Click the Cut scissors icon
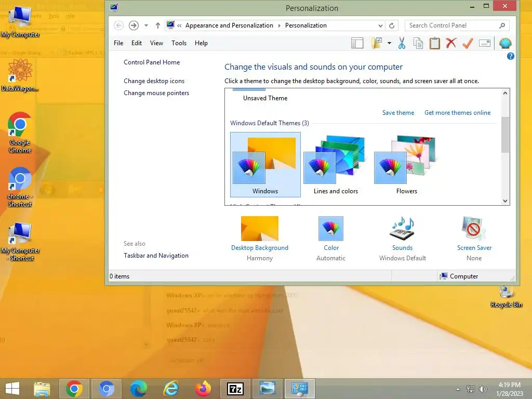The image size is (532, 399). coord(402,43)
